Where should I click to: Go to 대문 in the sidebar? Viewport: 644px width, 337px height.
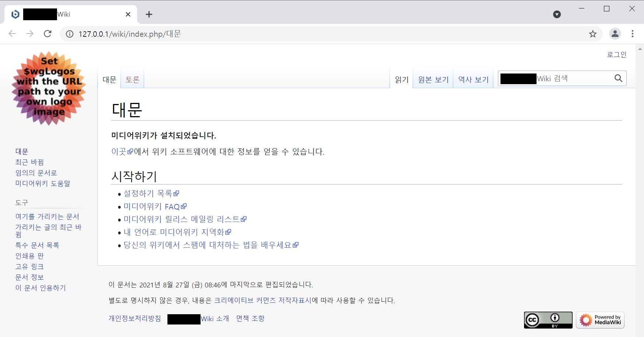[x=22, y=151]
